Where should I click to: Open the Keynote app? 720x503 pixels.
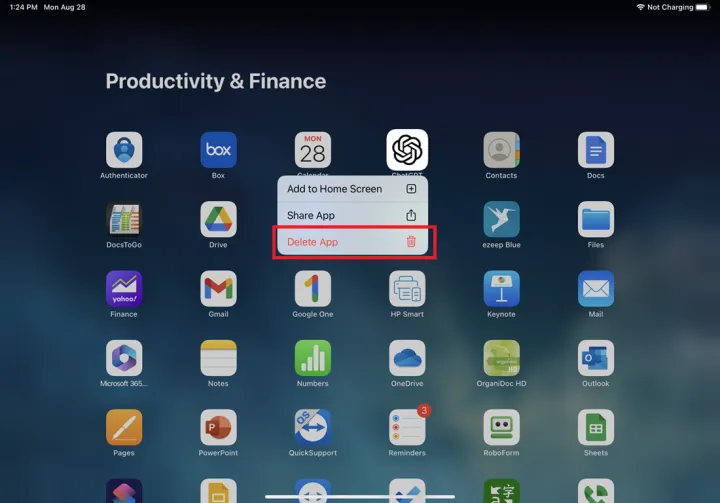click(x=501, y=289)
